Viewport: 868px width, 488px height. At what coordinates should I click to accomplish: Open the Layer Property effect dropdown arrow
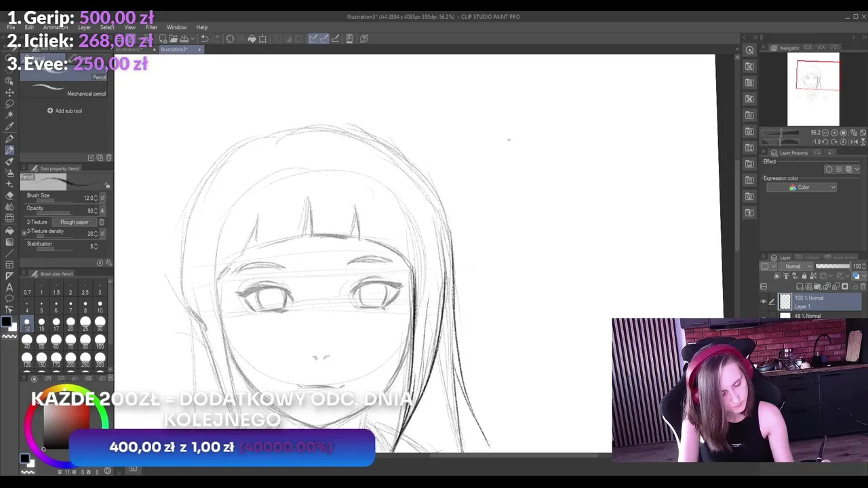pos(857,169)
